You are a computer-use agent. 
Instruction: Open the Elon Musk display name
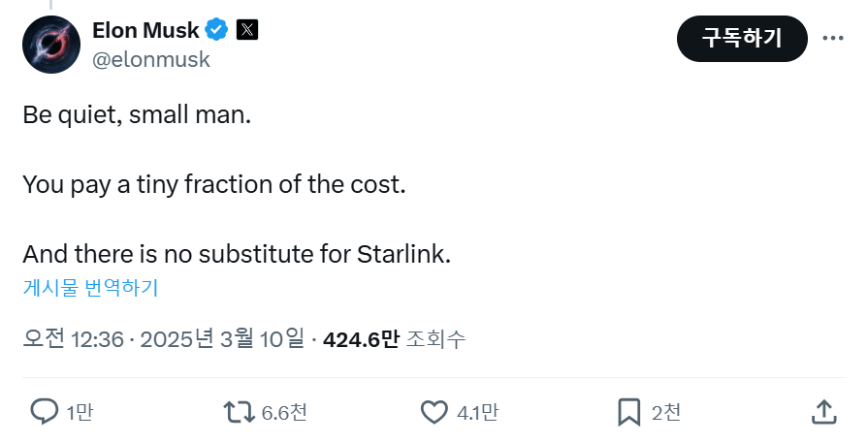pyautogui.click(x=145, y=30)
